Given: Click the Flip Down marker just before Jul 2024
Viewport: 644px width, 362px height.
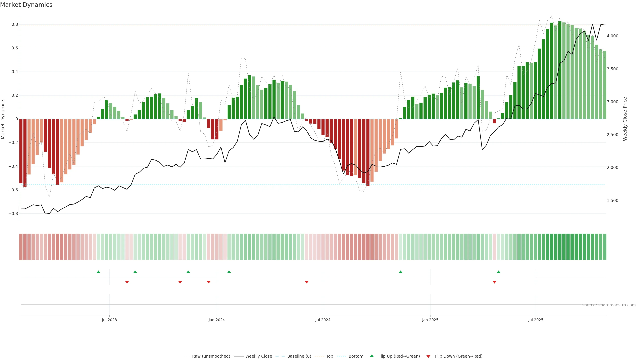Looking at the screenshot, I should (307, 282).
